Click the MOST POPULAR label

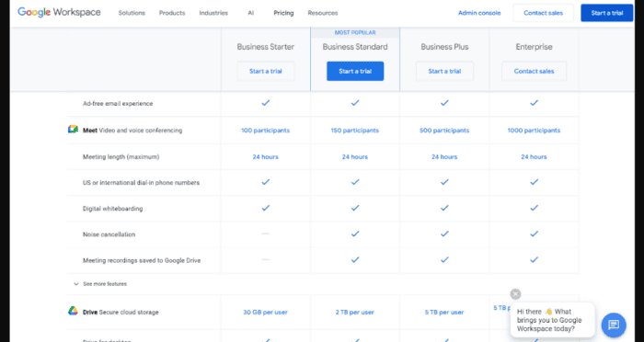[x=355, y=33]
